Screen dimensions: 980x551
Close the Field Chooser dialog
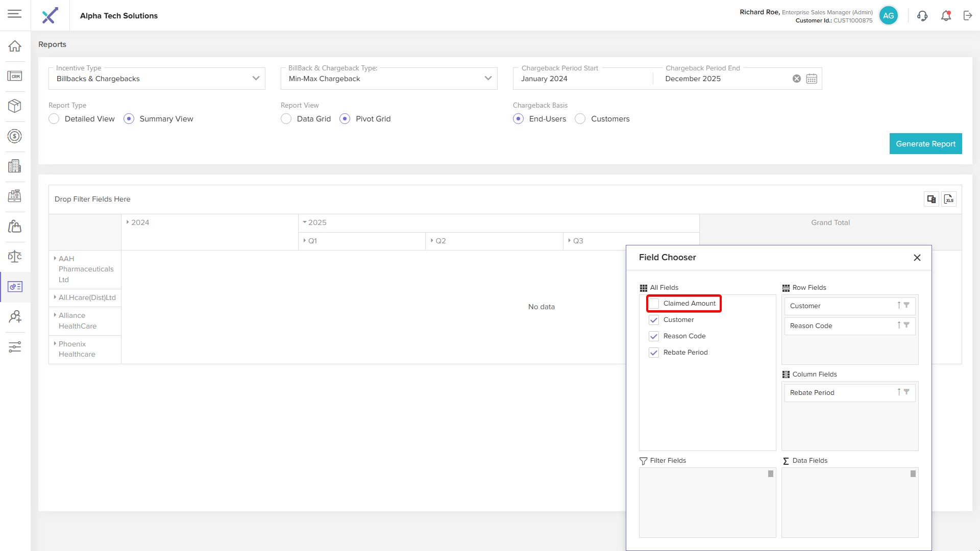pos(917,258)
